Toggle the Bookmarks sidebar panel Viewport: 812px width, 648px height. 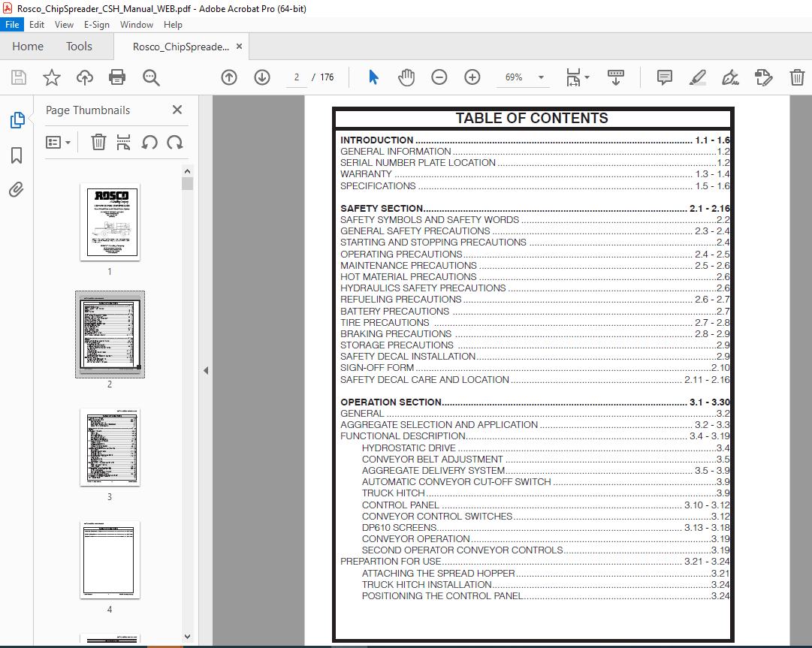point(17,155)
